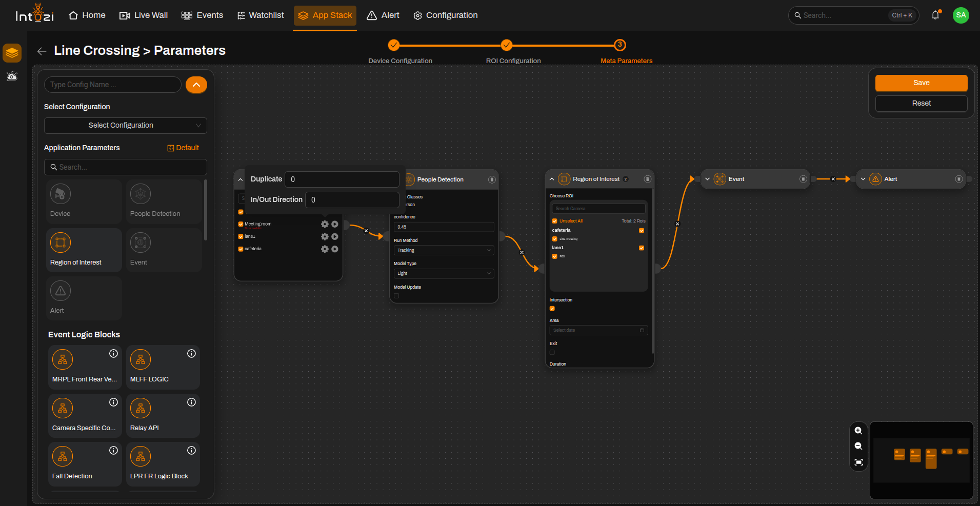Click the Duplicate value field
The width and height of the screenshot is (980, 506).
click(x=342, y=179)
